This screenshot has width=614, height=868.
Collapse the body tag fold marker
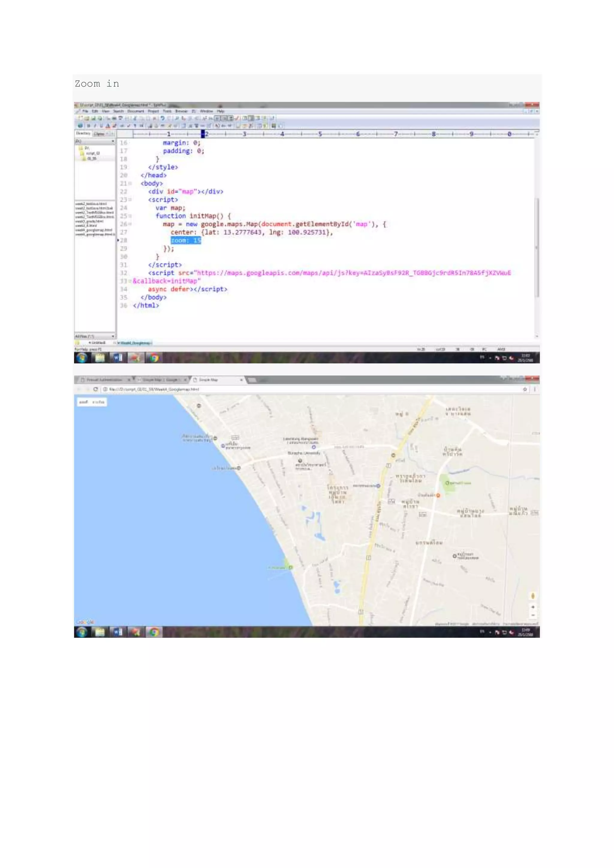[x=130, y=183]
